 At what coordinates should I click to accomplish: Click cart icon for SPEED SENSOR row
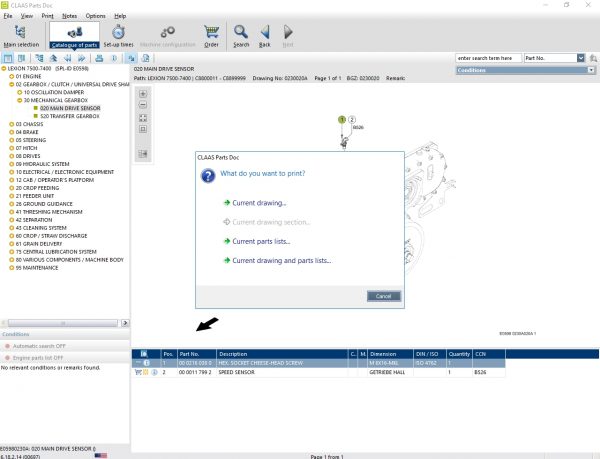click(138, 372)
